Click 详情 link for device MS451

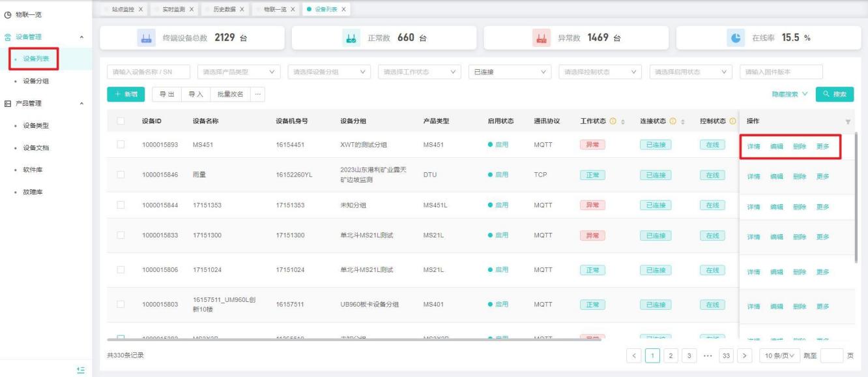pos(753,146)
